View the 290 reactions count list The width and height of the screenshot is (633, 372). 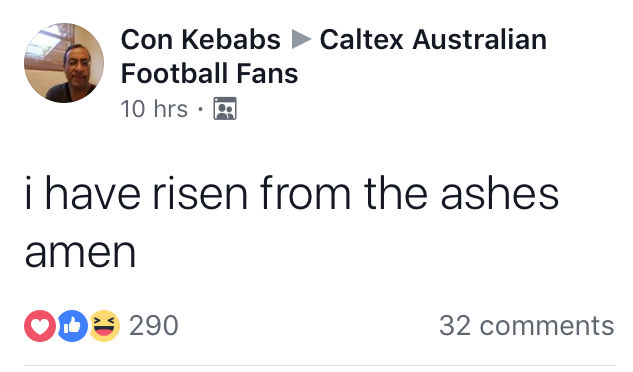pos(154,326)
